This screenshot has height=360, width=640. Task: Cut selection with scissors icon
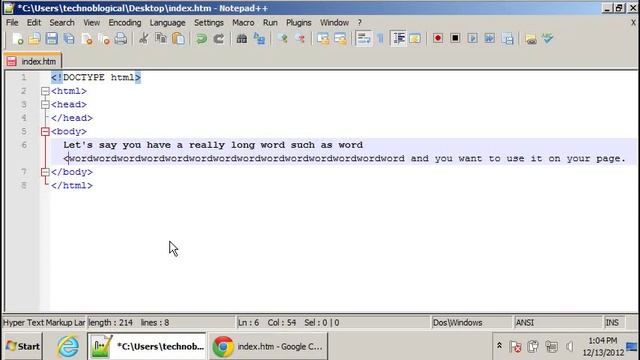click(x=144, y=39)
